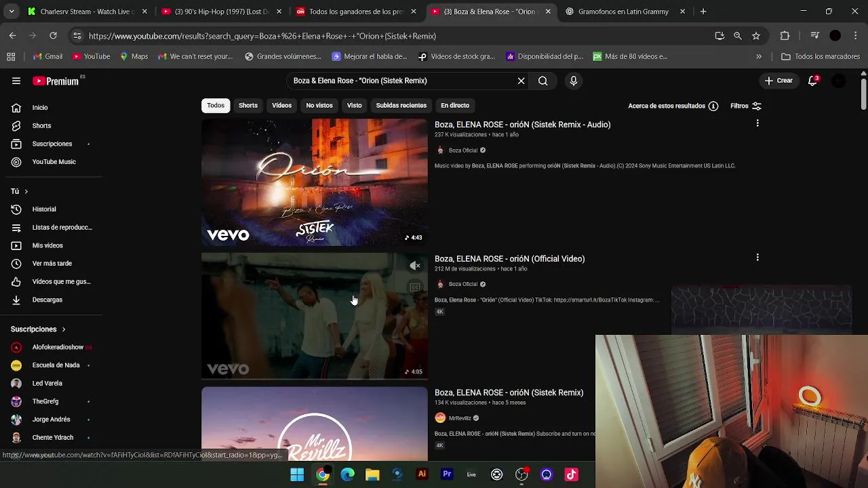Viewport: 868px width, 488px height.
Task: Toggle mute on the video preview
Action: [x=415, y=266]
